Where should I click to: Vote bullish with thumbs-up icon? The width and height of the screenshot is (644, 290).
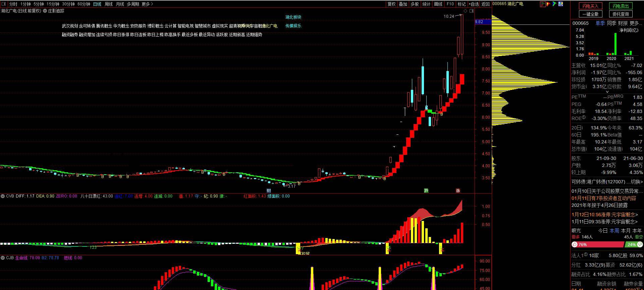pos(575,244)
